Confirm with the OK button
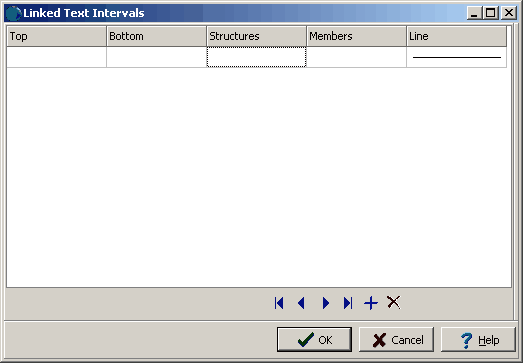This screenshot has height=363, width=523. tap(314, 339)
